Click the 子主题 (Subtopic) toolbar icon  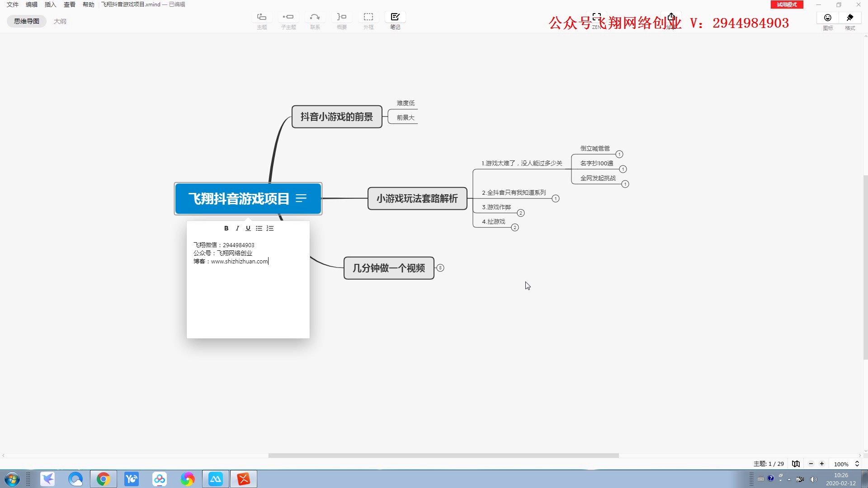pyautogui.click(x=288, y=17)
